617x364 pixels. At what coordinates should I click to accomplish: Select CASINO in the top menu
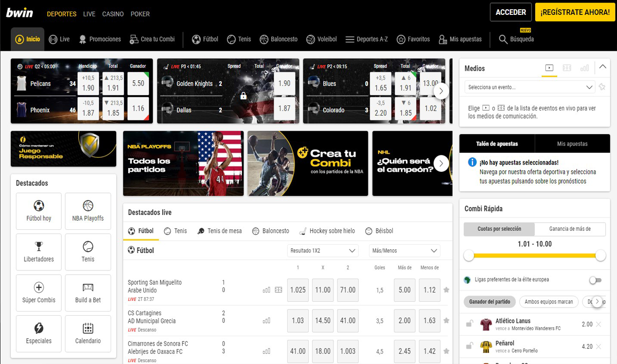pyautogui.click(x=113, y=14)
